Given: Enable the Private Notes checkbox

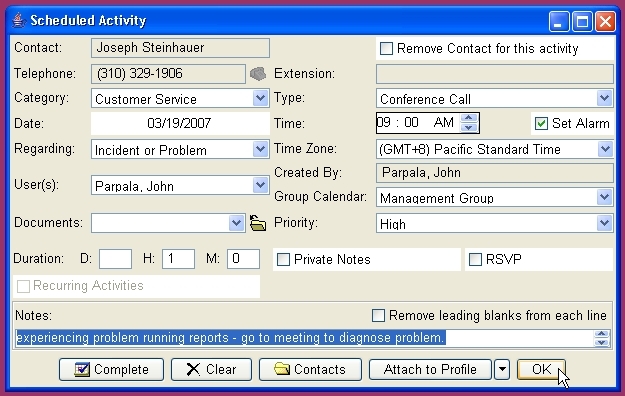Looking at the screenshot, I should click(283, 260).
